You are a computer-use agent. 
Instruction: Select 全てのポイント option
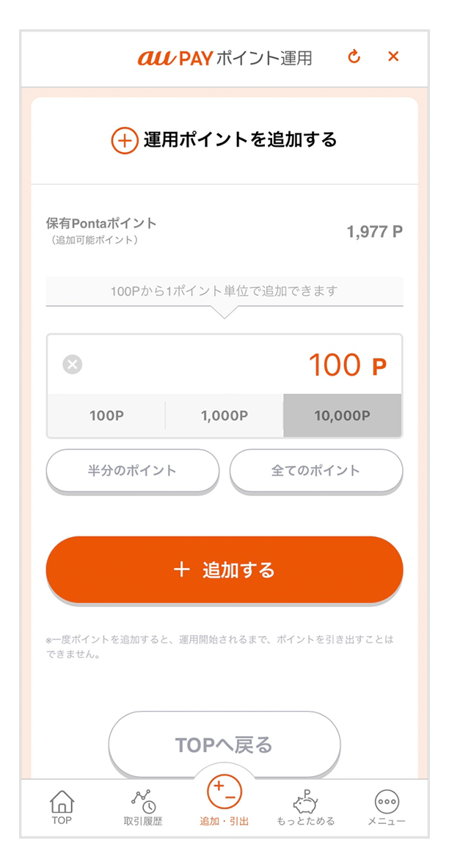pos(316,470)
